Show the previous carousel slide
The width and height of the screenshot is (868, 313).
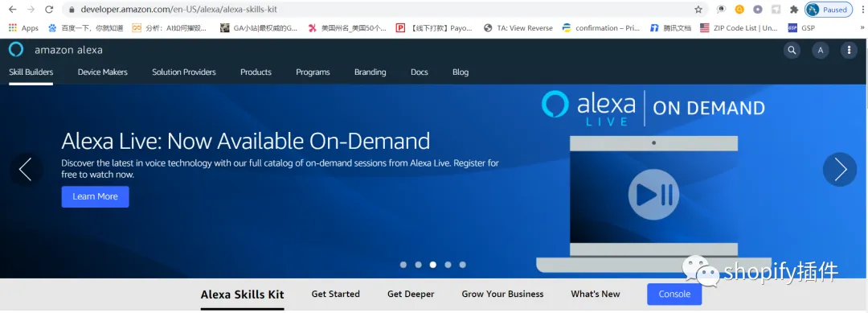point(26,170)
